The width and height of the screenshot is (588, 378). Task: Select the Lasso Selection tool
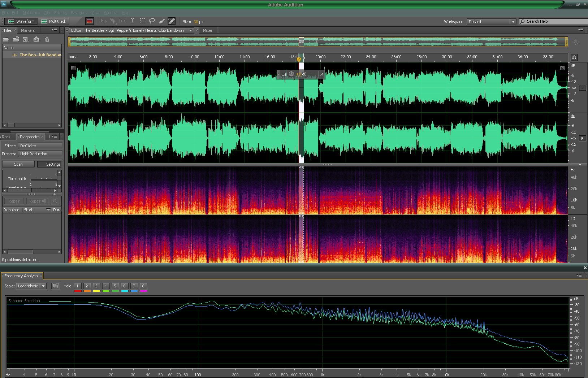[x=152, y=21]
